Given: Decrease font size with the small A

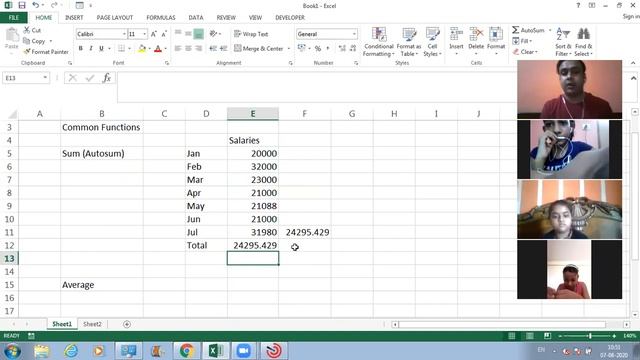Looking at the screenshot, I should (x=164, y=34).
